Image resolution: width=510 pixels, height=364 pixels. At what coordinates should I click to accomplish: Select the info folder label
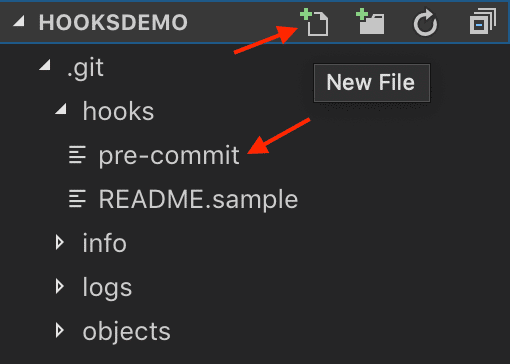(105, 243)
